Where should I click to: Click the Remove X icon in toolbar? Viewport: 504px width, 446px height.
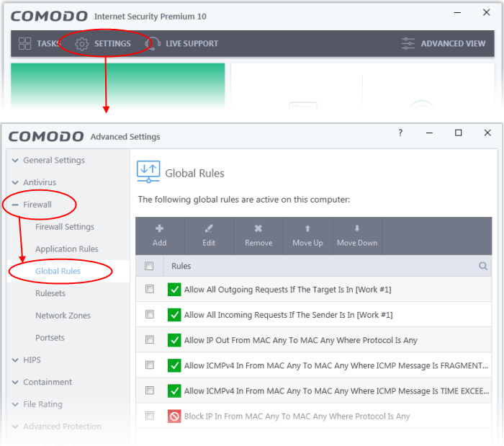tap(258, 229)
